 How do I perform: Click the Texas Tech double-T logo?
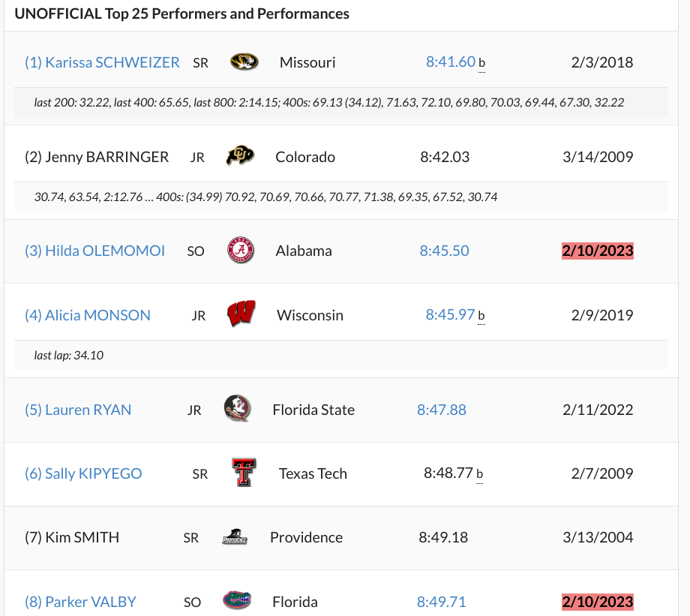click(244, 473)
